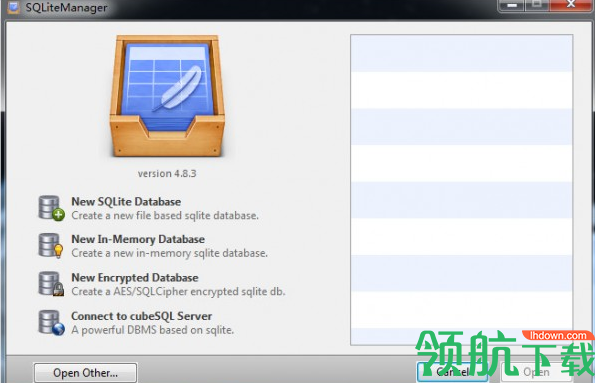This screenshot has height=383, width=595.
Task: Close the SQLiteManager window
Action: coord(571,5)
